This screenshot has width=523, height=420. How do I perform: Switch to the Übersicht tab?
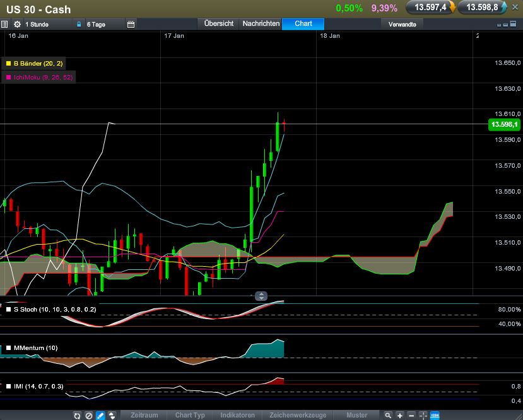[x=219, y=23]
